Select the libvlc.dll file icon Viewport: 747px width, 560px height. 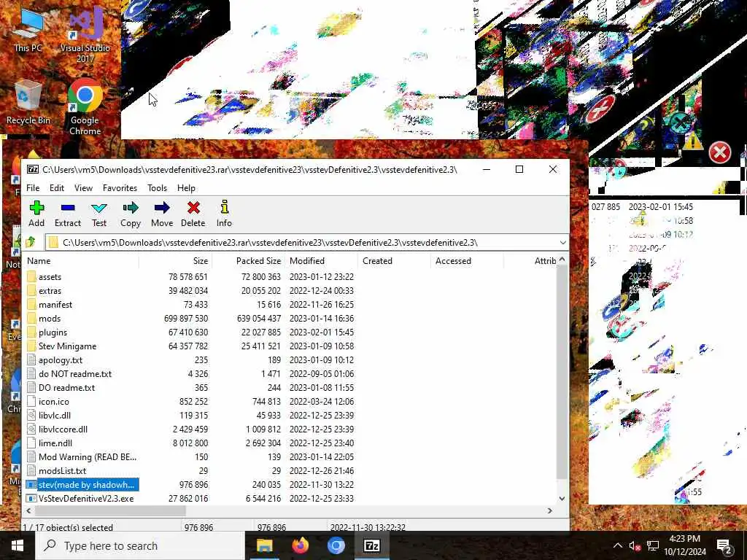coord(31,415)
